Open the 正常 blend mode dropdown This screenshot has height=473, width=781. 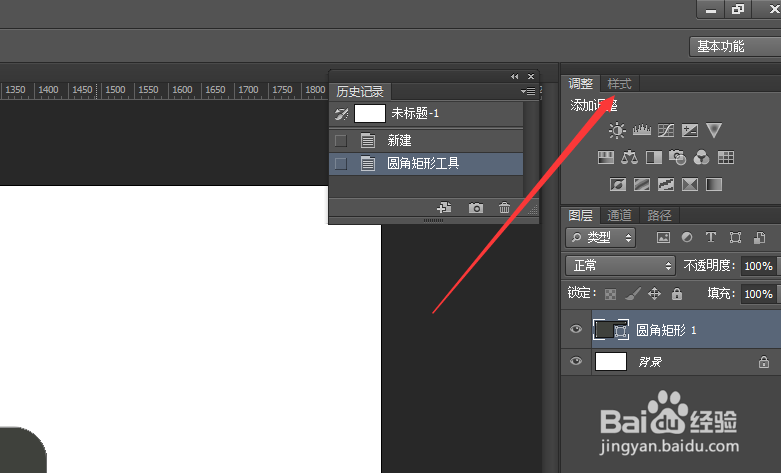coord(620,265)
